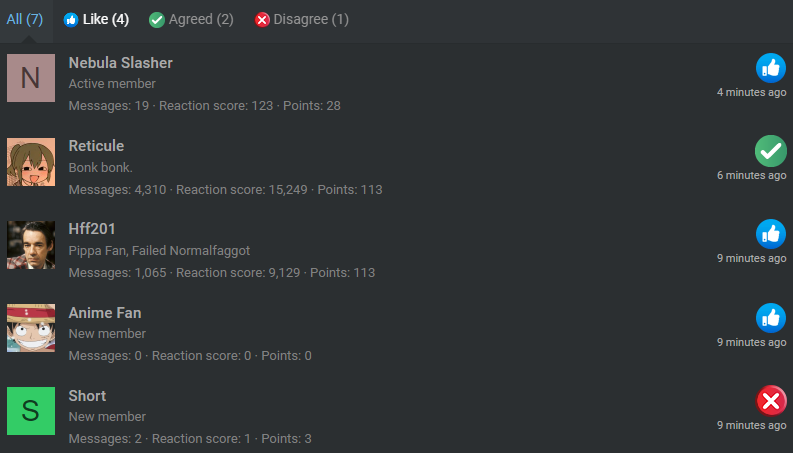Open Hff201 username link

coord(92,229)
